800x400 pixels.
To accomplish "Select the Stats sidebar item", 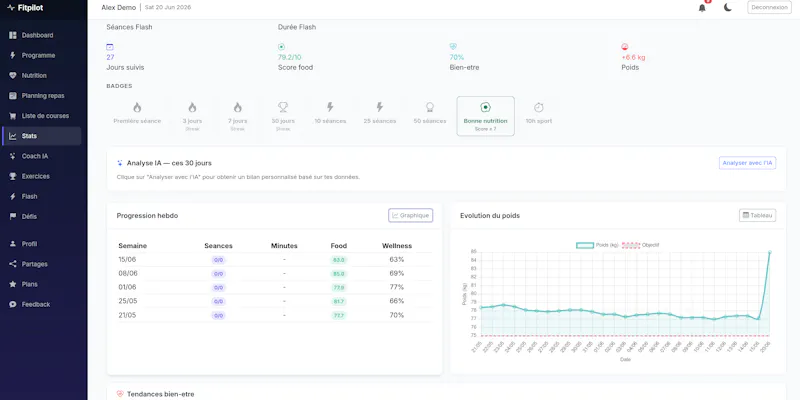I will click(x=42, y=136).
